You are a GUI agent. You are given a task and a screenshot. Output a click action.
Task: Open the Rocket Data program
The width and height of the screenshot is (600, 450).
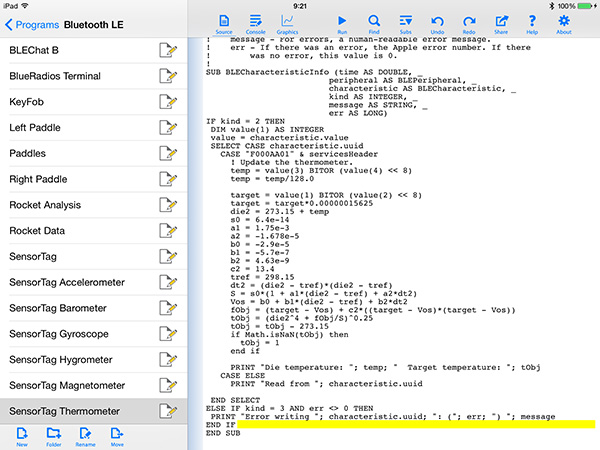94,230
